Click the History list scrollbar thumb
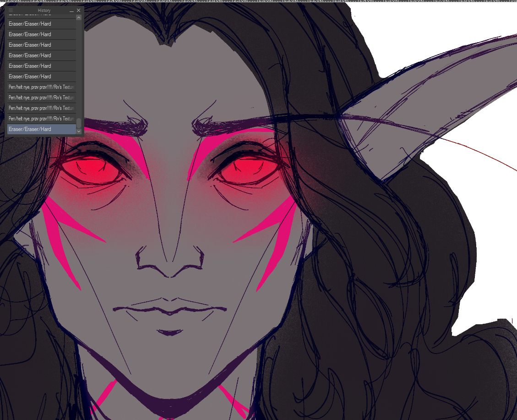 79,123
